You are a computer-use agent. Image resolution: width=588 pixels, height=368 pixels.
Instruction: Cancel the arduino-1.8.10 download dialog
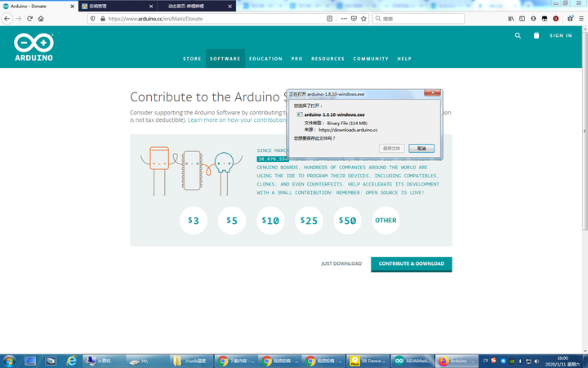pyautogui.click(x=421, y=148)
